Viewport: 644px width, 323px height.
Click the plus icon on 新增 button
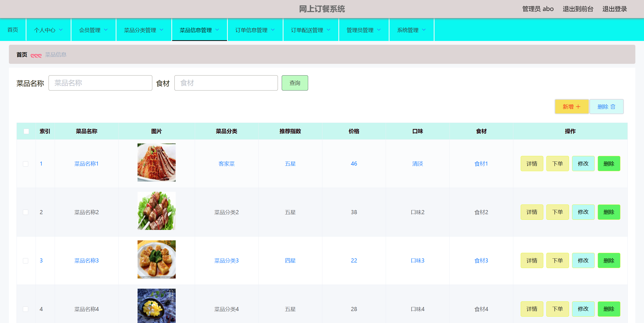pos(578,107)
